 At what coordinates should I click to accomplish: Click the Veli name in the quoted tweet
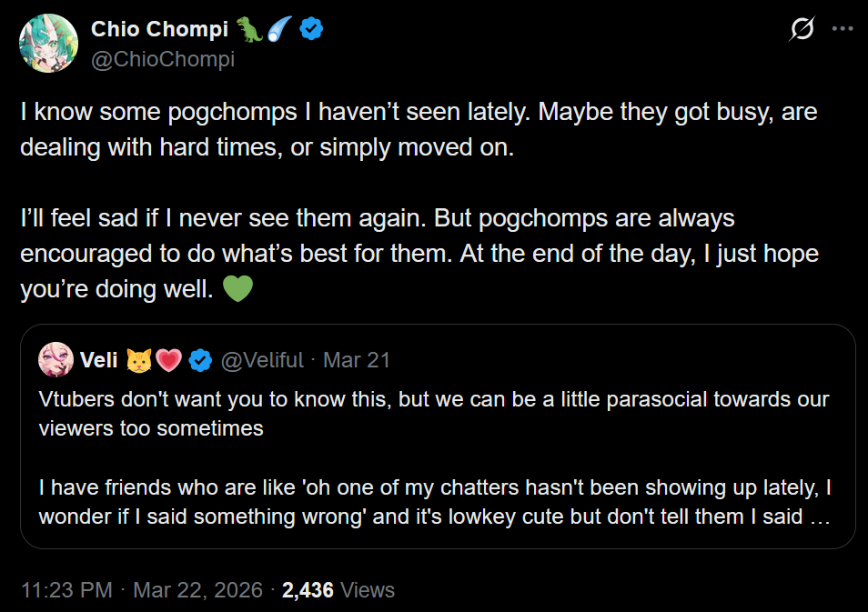(x=99, y=360)
